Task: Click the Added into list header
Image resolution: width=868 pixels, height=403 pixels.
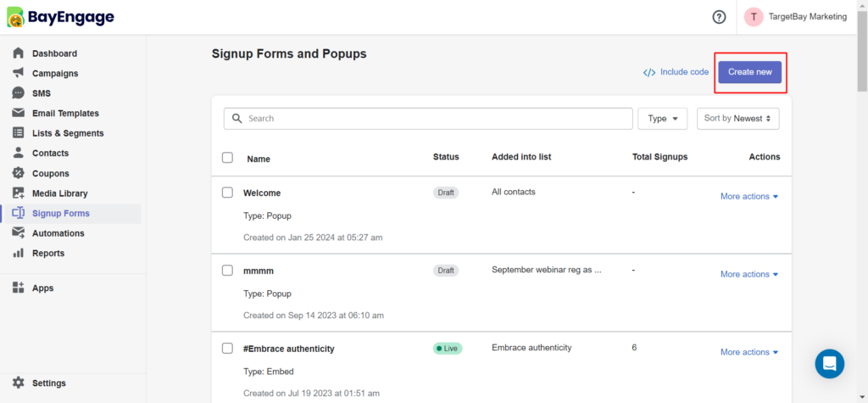Action: (521, 157)
